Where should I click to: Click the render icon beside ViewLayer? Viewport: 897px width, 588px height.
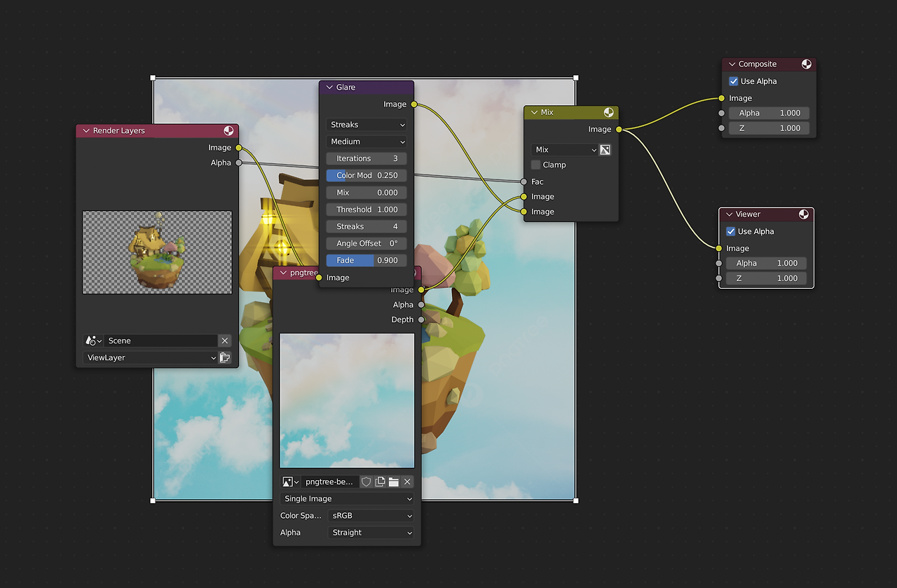pyautogui.click(x=225, y=357)
